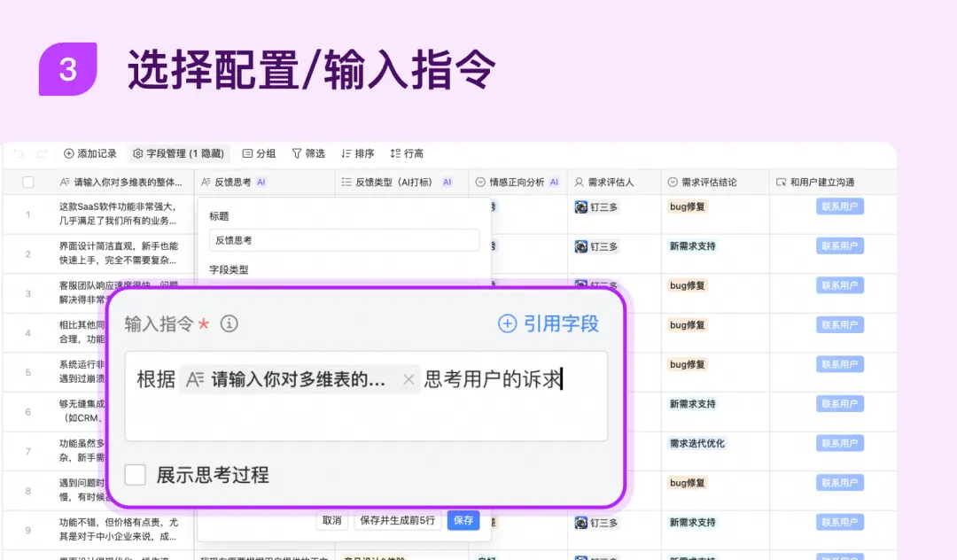Open 字段管理 (1 隐藏) field manager
Viewport: 957px width, 560px height.
[178, 153]
